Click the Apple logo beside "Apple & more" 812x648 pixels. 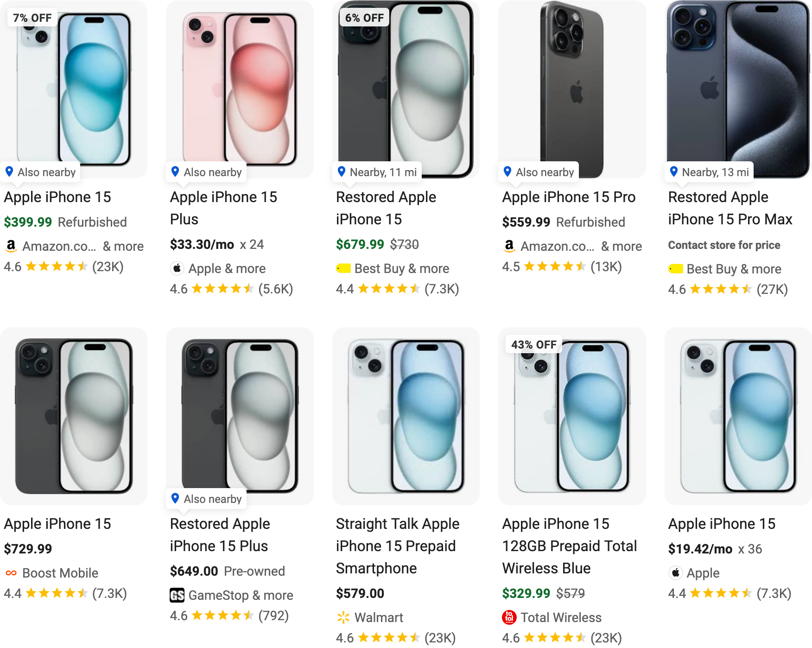(x=177, y=268)
